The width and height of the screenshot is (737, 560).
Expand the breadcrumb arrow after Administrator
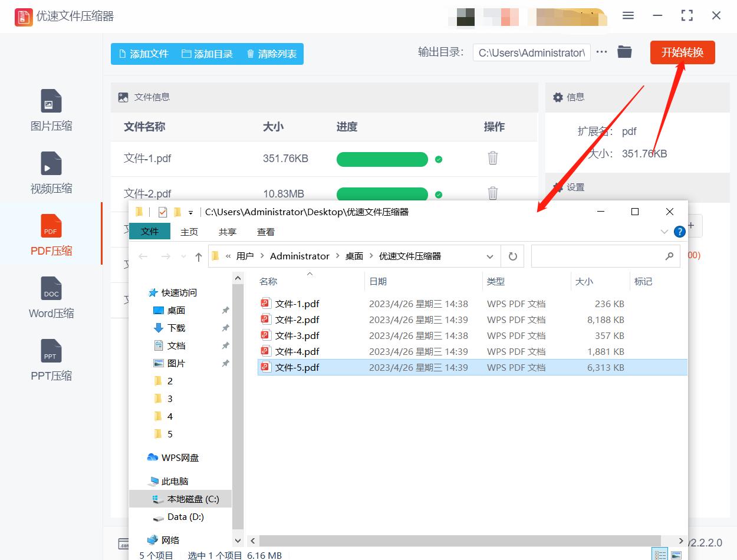336,256
